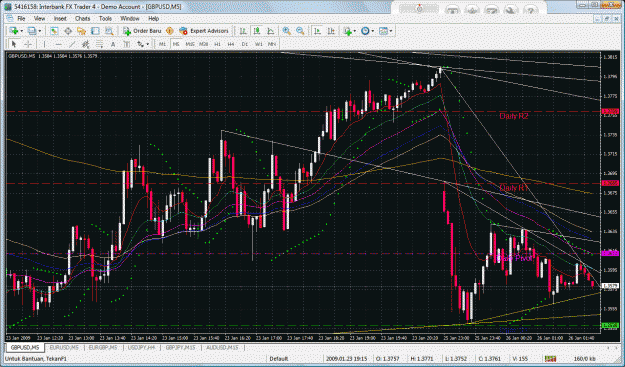This screenshot has width=625, height=367.
Task: Open the New Chart toolbar icon
Action: (14, 31)
